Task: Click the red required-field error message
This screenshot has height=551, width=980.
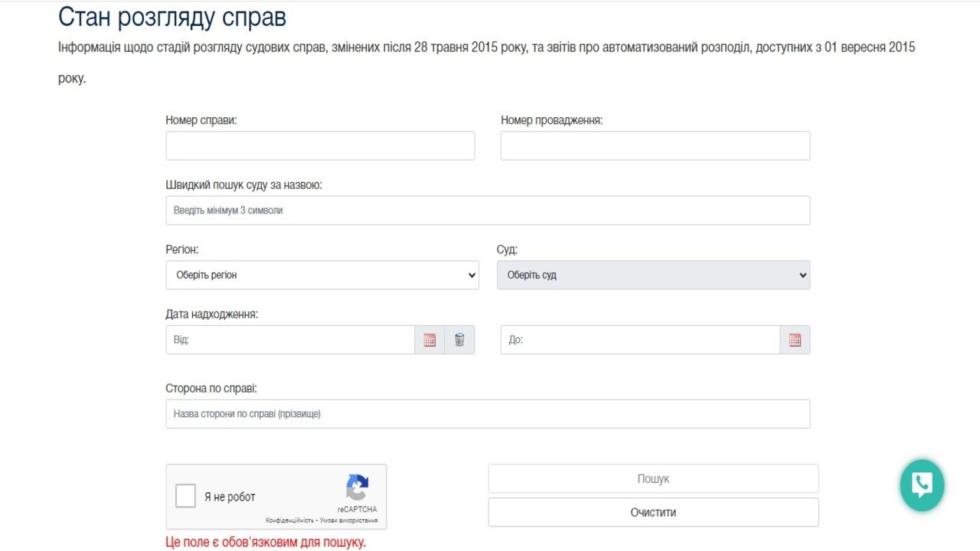Action: tap(266, 543)
